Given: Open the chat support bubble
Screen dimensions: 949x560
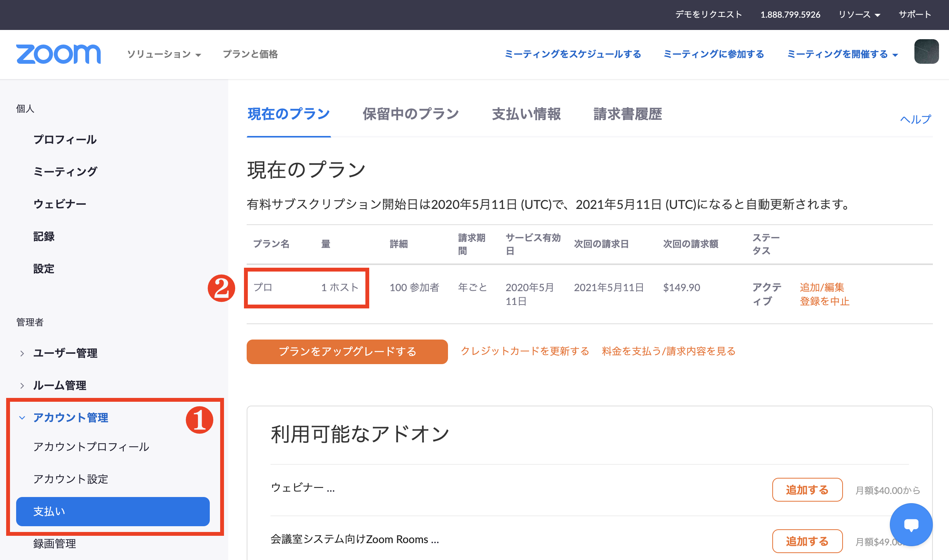Looking at the screenshot, I should point(911,525).
